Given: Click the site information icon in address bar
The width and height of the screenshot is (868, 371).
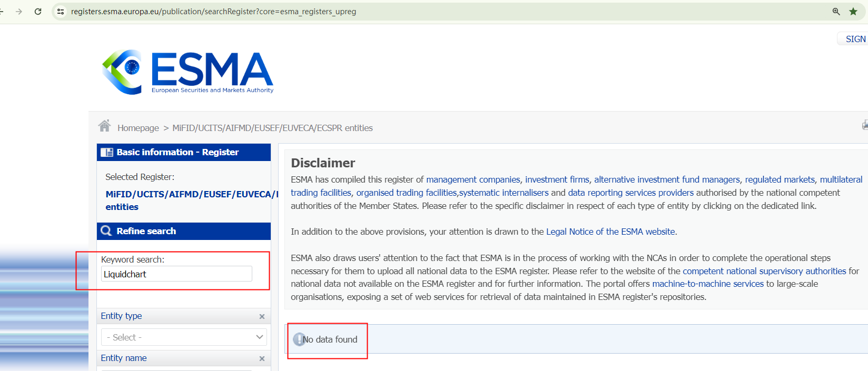Looking at the screenshot, I should pos(61,12).
